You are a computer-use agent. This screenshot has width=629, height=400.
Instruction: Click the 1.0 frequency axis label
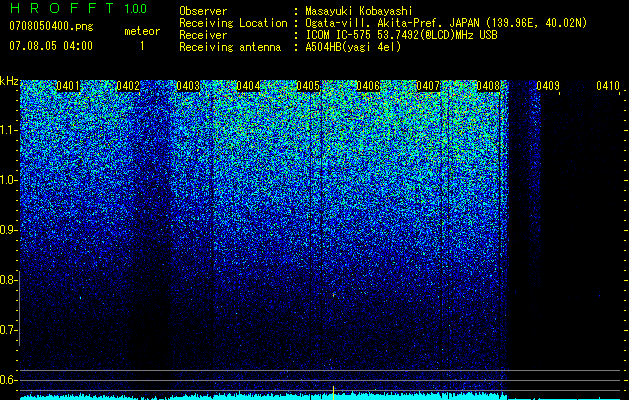click(x=8, y=180)
